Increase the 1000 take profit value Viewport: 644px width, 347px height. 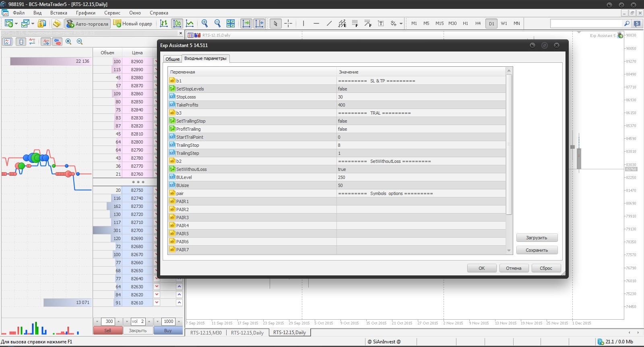(179, 322)
